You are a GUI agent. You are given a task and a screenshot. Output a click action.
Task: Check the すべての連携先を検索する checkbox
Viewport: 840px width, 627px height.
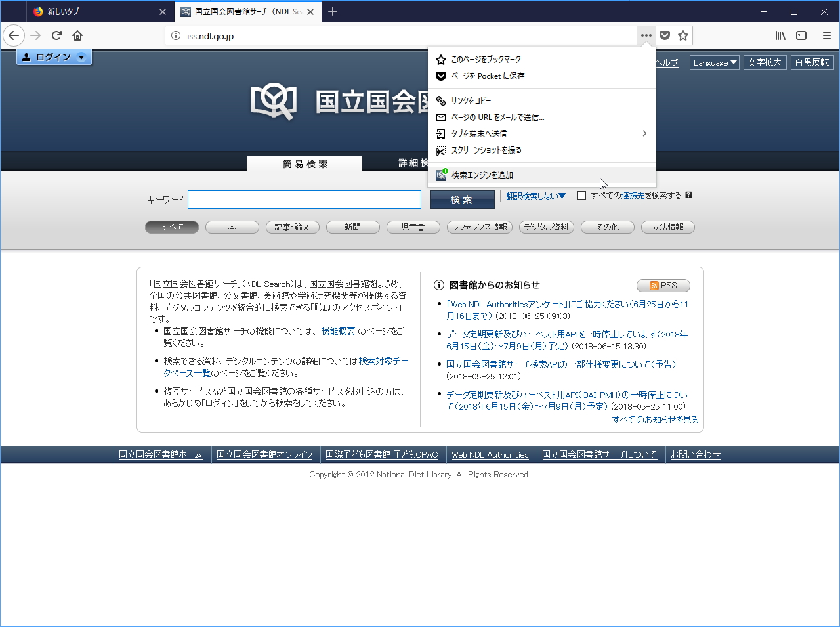coord(581,196)
